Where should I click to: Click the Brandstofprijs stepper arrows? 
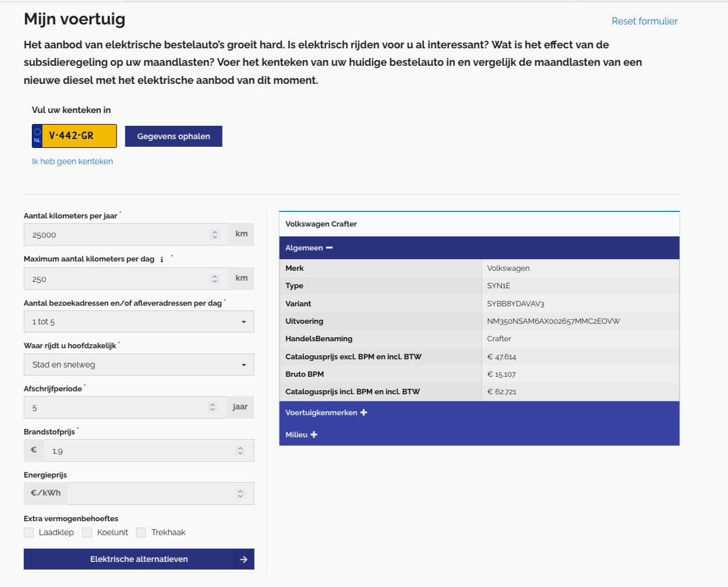[241, 450]
